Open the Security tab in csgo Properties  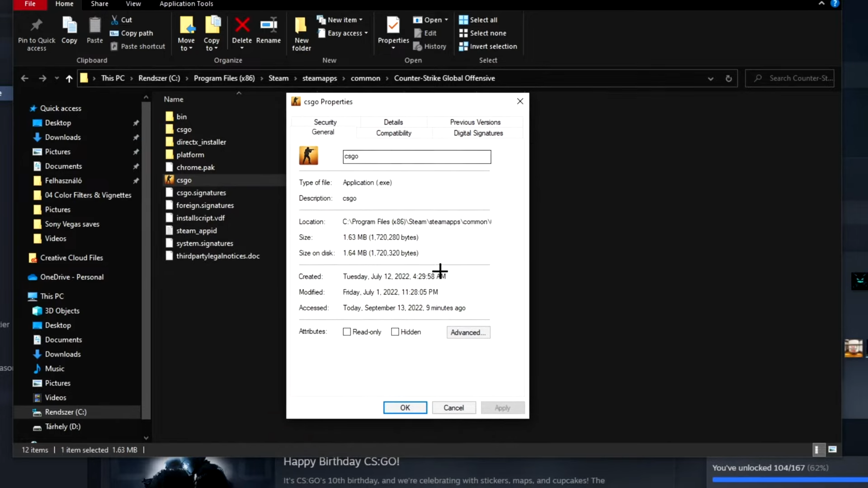[x=325, y=122]
